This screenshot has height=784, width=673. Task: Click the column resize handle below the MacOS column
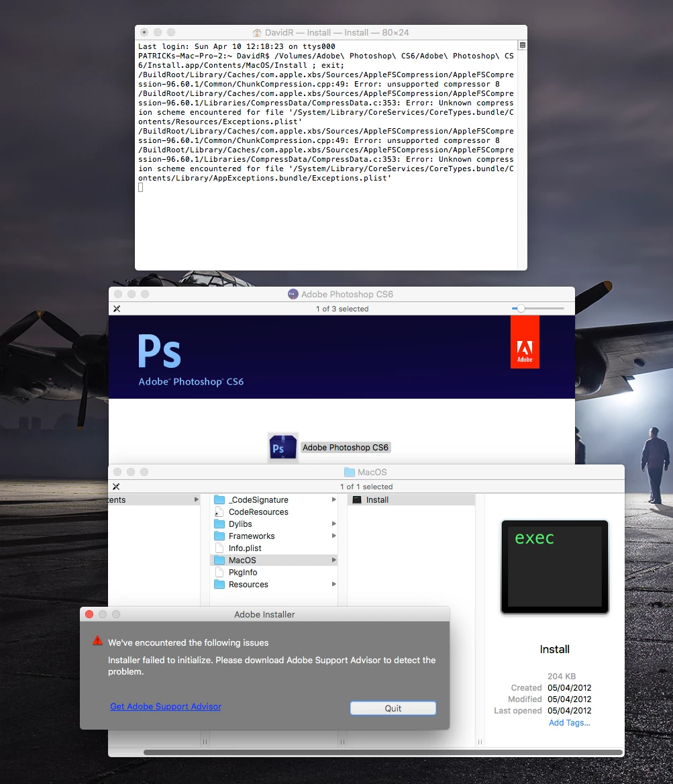pos(342,742)
